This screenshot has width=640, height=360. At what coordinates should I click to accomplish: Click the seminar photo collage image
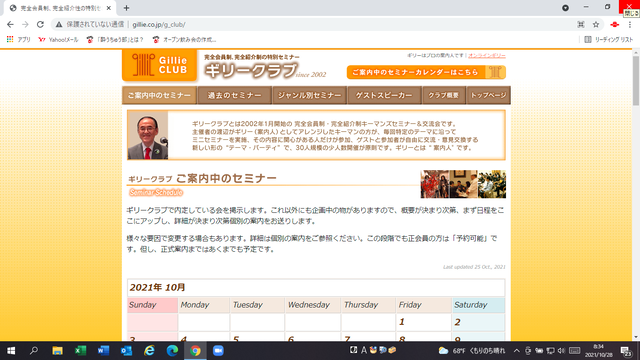pos(463,184)
